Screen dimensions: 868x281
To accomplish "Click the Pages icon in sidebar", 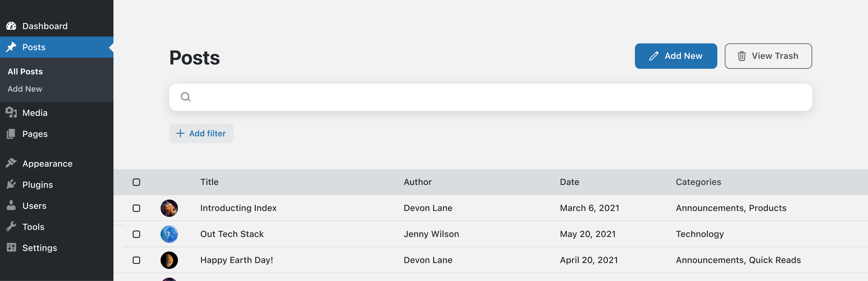I will pos(11,134).
